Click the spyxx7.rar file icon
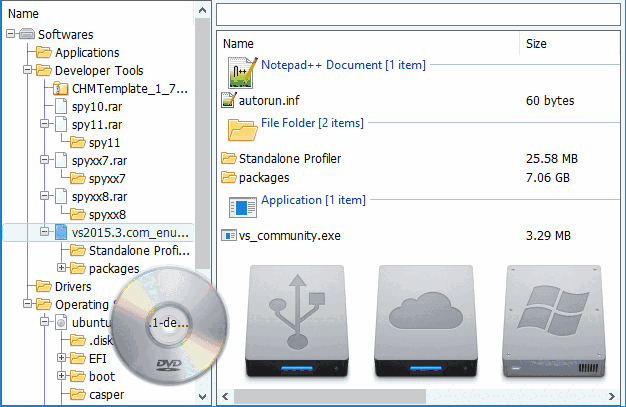 [x=61, y=160]
